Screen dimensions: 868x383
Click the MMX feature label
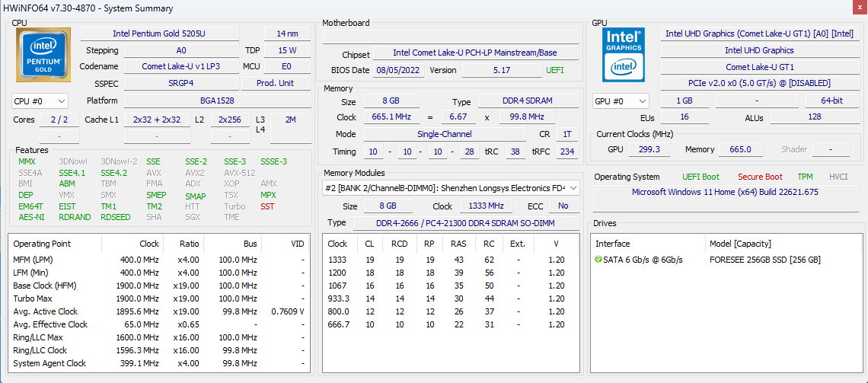[27, 161]
